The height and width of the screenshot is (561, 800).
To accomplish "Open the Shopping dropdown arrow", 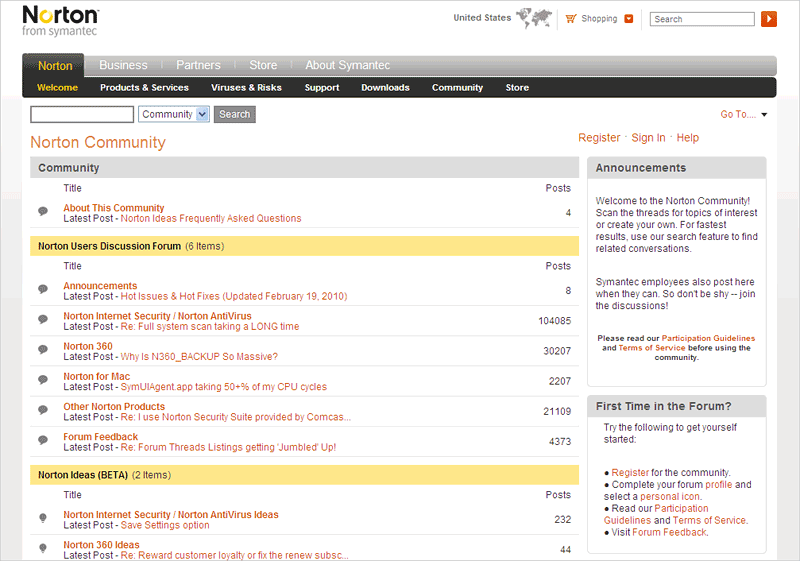I will pos(628,18).
